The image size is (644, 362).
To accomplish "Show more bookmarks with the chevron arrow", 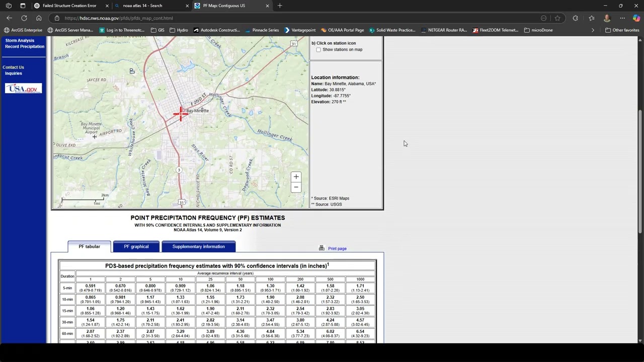I will [x=593, y=30].
